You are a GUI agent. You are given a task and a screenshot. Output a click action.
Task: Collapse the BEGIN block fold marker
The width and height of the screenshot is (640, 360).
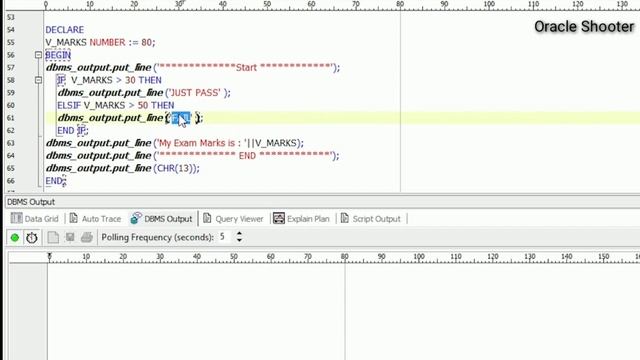pos(38,55)
